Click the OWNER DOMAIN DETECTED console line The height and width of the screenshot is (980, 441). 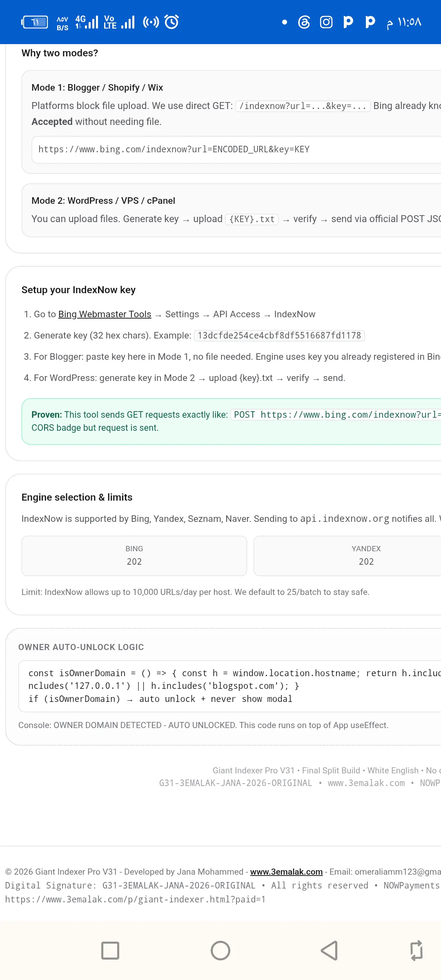[203, 725]
